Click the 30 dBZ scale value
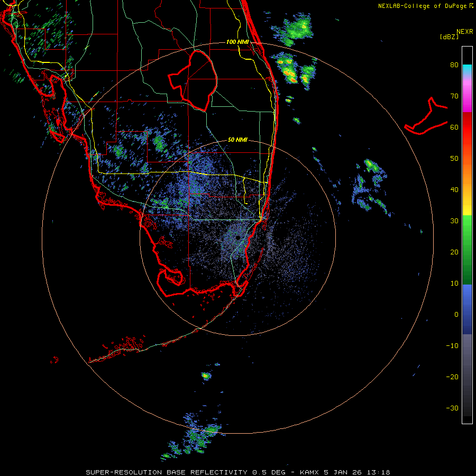This screenshot has width=476, height=476. pos(454,221)
